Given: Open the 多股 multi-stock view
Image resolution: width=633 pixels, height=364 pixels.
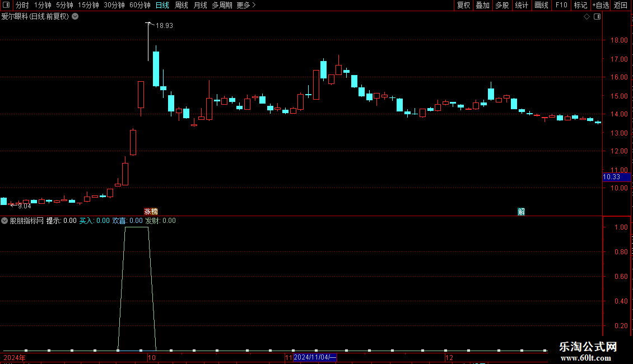Looking at the screenshot, I should 502,5.
